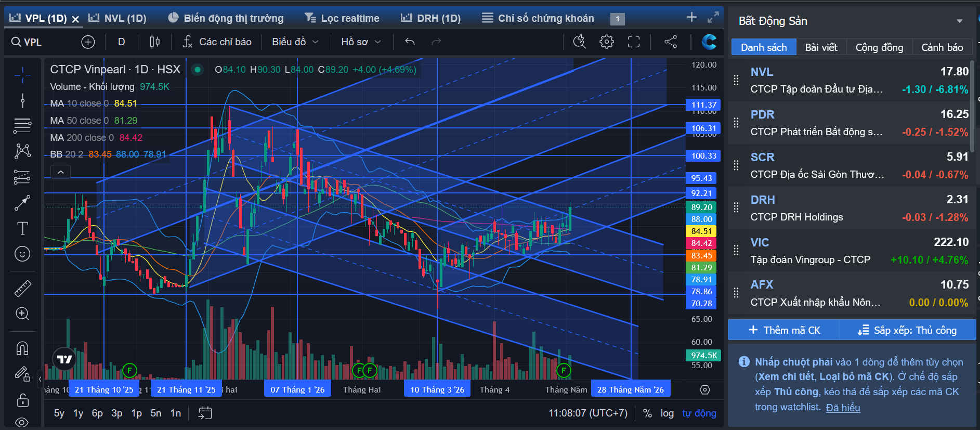Lock all drawing tools
980x430 pixels.
tap(22, 400)
